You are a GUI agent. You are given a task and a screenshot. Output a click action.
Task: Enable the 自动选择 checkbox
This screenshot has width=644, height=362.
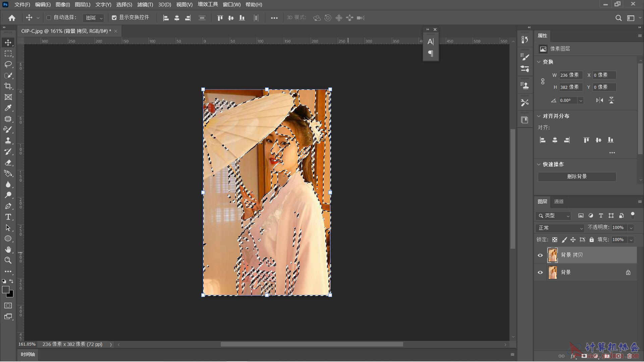tap(49, 17)
